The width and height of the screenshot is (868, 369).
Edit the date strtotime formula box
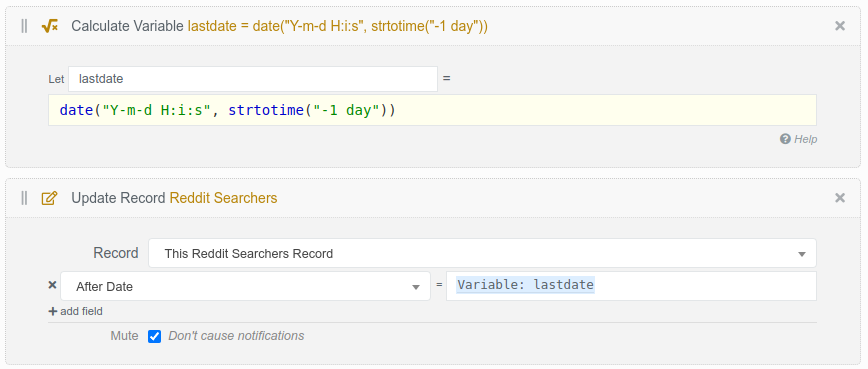(x=432, y=110)
